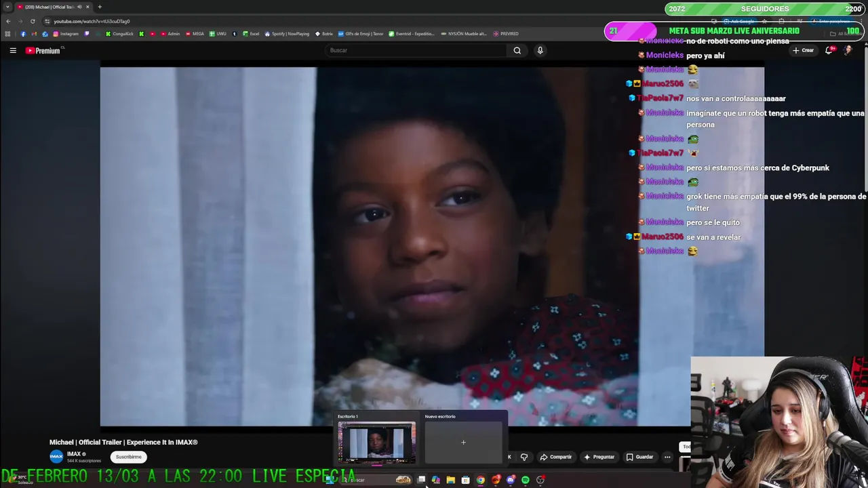The width and height of the screenshot is (868, 488).
Task: Go forward with the browser forward arrow
Action: pyautogui.click(x=20, y=21)
